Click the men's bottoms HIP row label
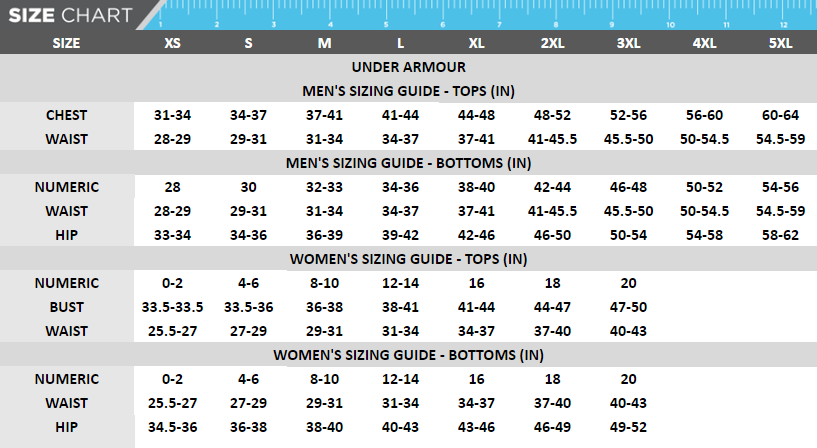This screenshot has width=817, height=448. (66, 235)
